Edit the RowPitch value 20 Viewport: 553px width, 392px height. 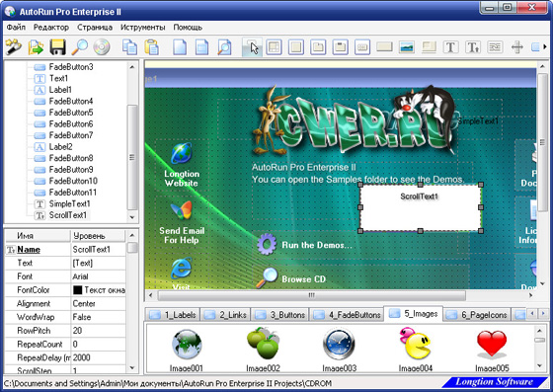(98, 331)
